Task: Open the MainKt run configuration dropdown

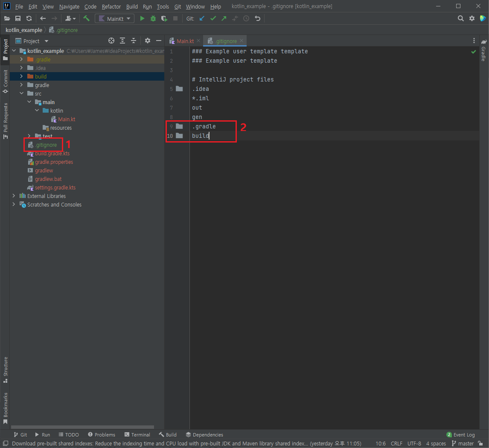Action: (x=114, y=18)
